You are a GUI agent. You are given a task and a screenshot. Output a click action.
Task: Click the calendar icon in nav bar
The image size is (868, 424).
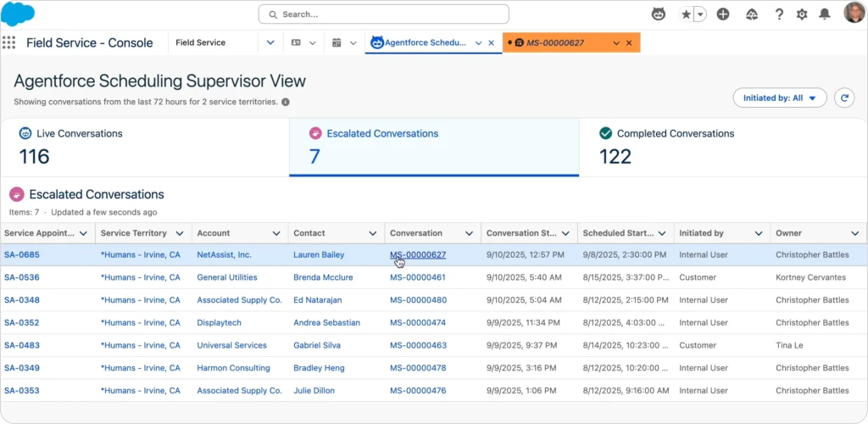pyautogui.click(x=337, y=42)
